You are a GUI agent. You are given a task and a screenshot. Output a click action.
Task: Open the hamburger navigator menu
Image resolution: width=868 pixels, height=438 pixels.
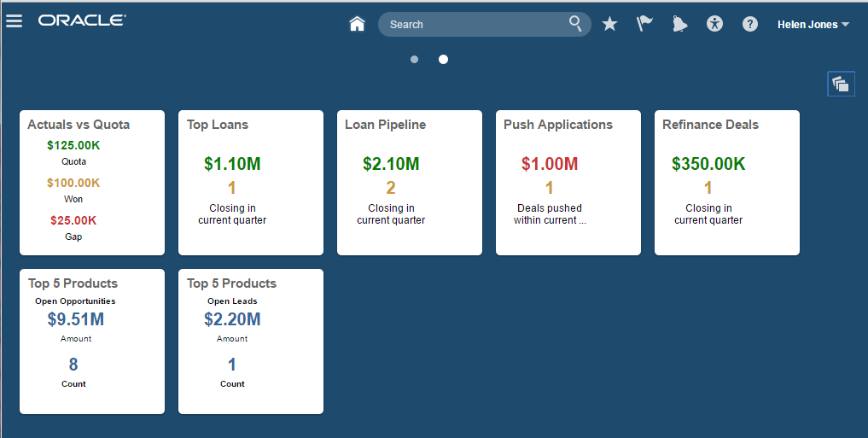tap(14, 21)
